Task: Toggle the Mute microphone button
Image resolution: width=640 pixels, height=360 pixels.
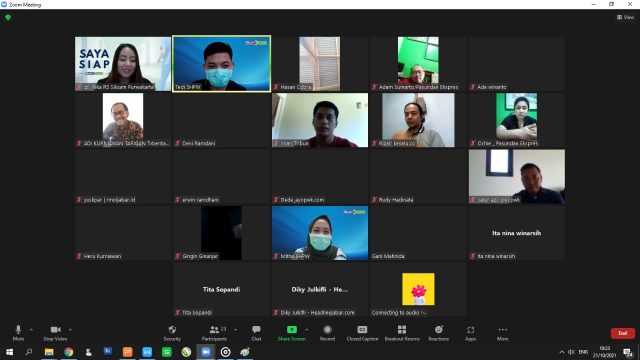Action: click(18, 333)
